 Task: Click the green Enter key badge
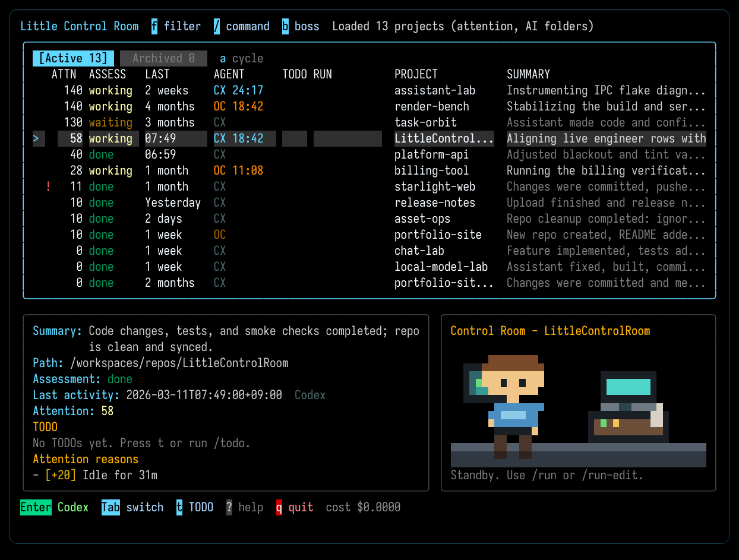click(36, 507)
